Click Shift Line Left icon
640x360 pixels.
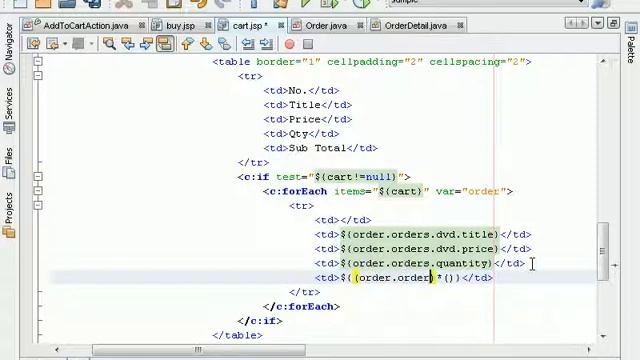[248, 44]
